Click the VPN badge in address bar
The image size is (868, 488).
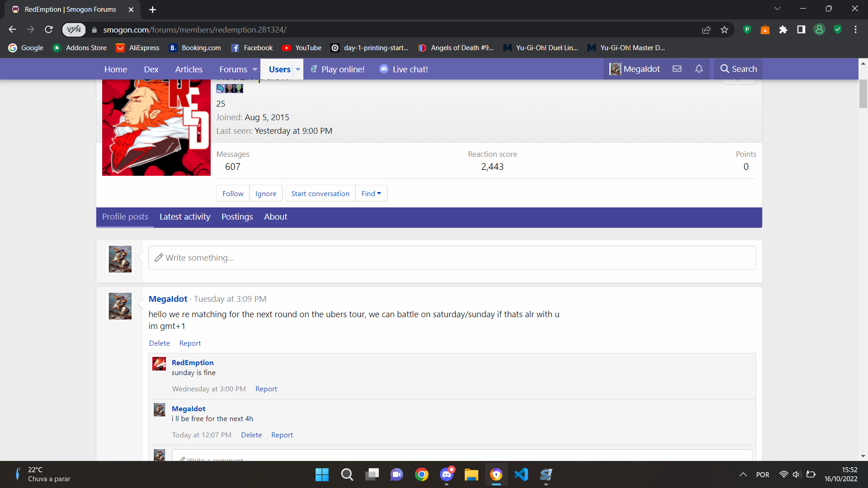(x=74, y=30)
